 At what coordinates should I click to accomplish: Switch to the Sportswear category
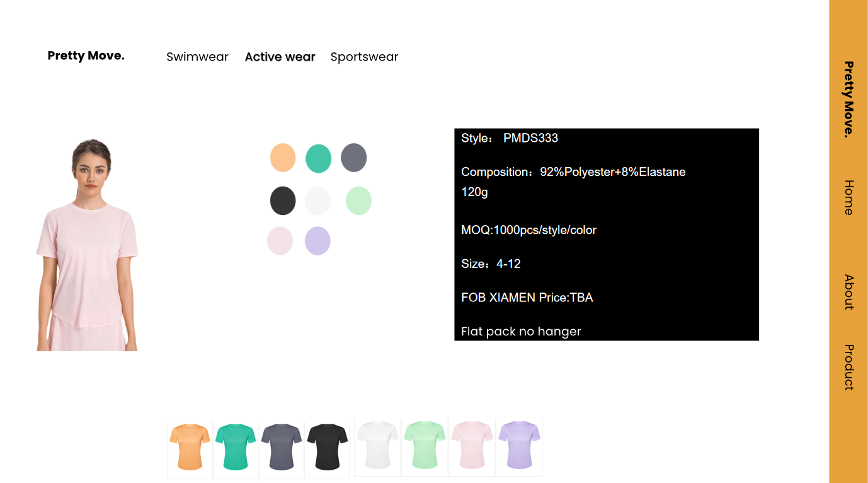point(364,57)
